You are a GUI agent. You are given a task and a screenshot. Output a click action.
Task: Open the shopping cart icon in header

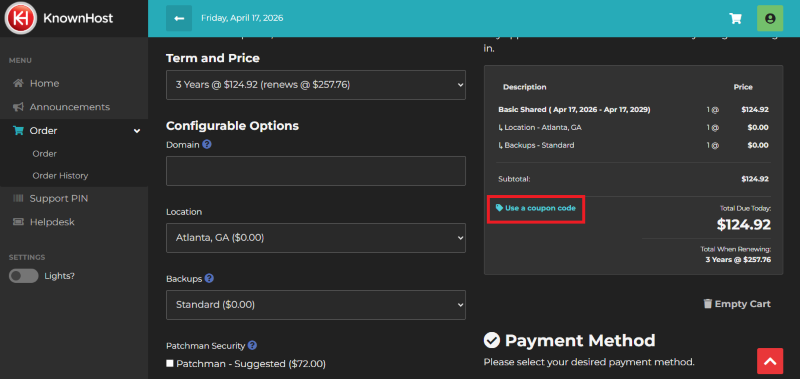coord(735,18)
